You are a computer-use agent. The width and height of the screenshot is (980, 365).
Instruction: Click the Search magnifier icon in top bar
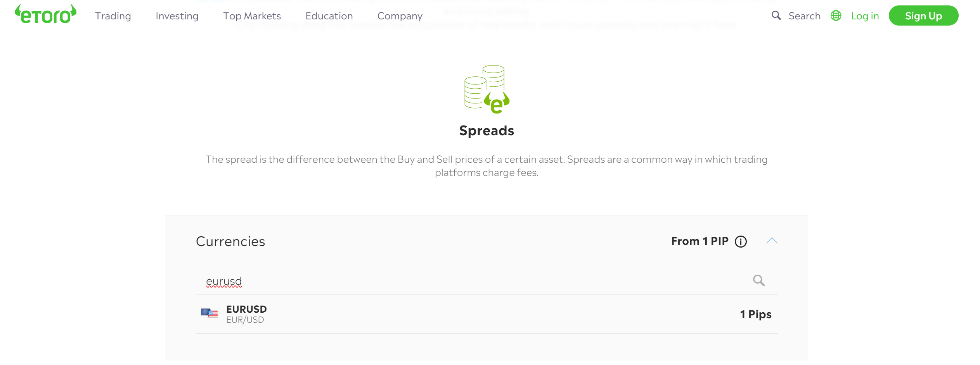776,15
